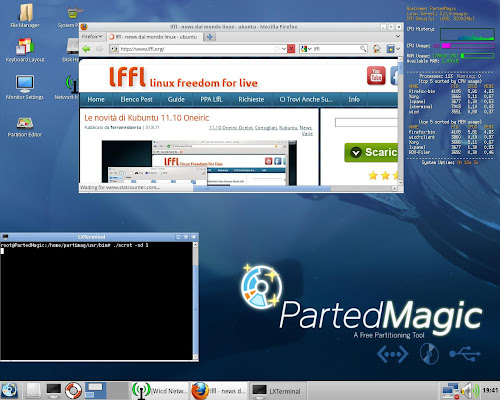This screenshot has width=500, height=400.
Task: Open Guide menu on lffl site
Action: point(176,99)
